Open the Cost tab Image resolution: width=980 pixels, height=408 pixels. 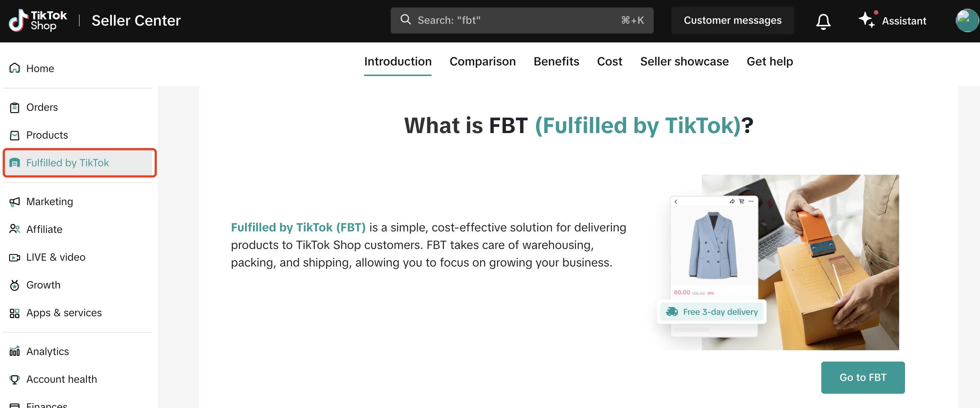tap(609, 61)
